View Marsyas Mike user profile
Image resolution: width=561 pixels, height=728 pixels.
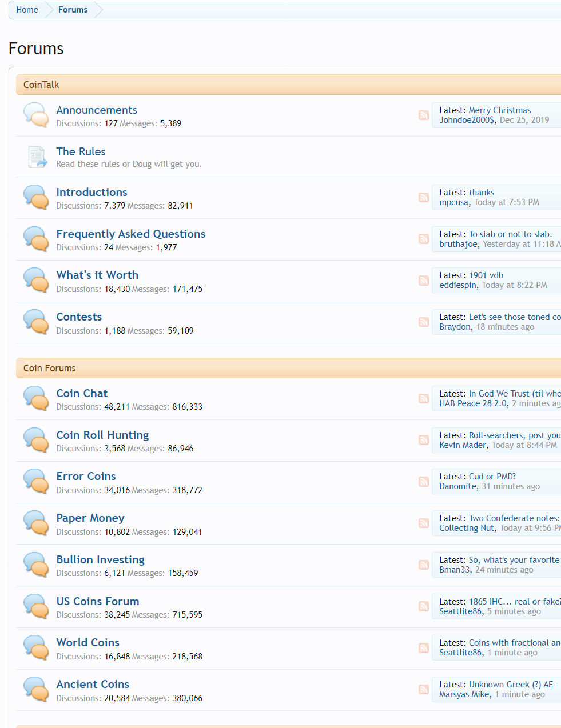464,694
